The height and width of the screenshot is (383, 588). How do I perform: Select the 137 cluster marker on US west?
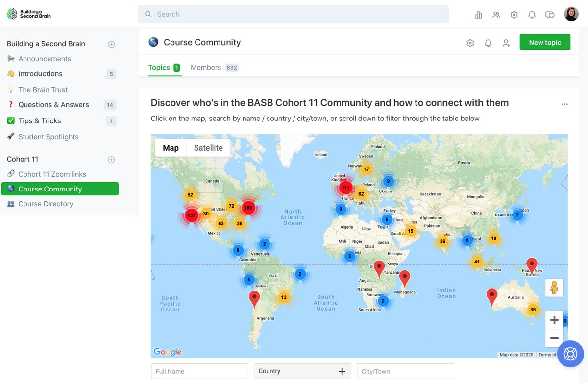coord(191,215)
